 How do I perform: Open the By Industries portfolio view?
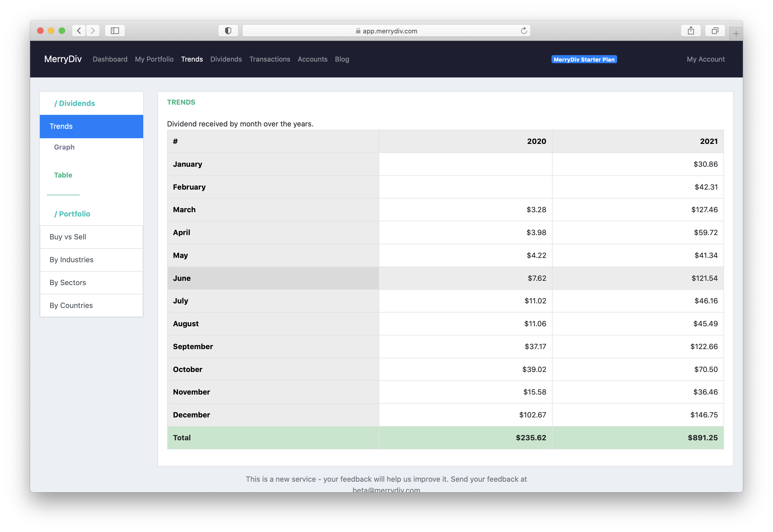(71, 260)
